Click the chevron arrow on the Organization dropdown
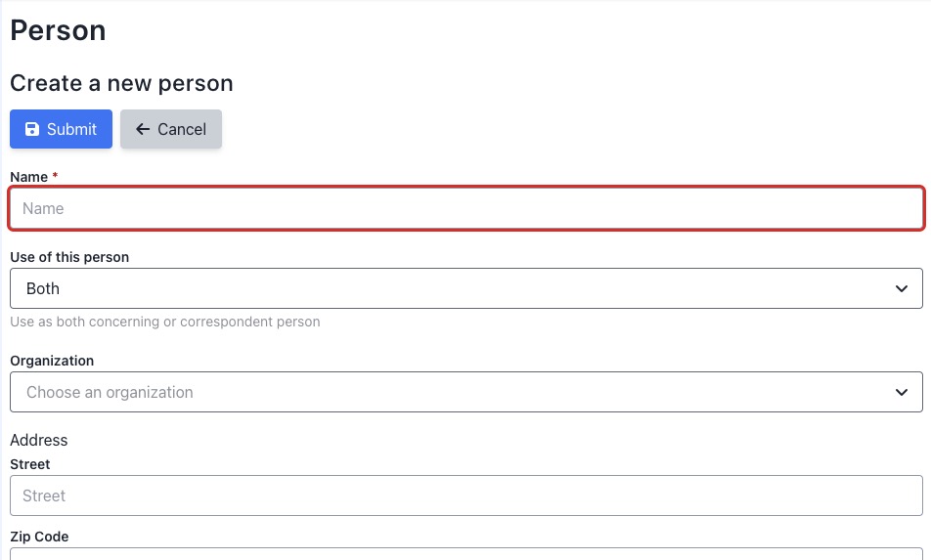Viewport: 931px width, 560px height. click(902, 392)
